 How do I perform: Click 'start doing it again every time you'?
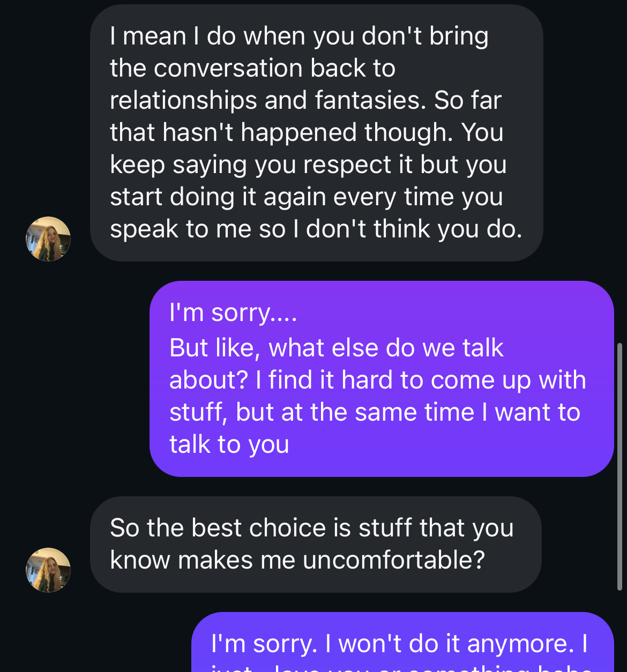point(307,197)
